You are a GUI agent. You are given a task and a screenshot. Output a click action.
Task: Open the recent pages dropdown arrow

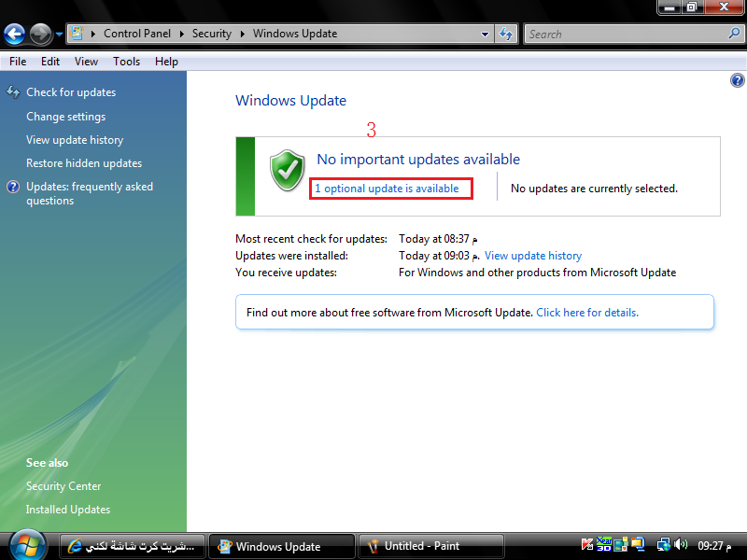tap(59, 35)
